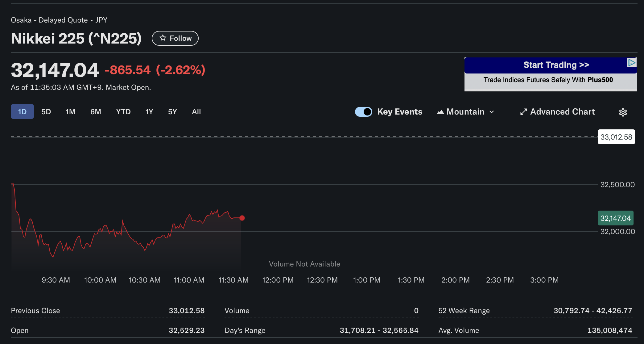This screenshot has width=644, height=344.
Task: Open chart settings gear icon
Action: pyautogui.click(x=623, y=112)
